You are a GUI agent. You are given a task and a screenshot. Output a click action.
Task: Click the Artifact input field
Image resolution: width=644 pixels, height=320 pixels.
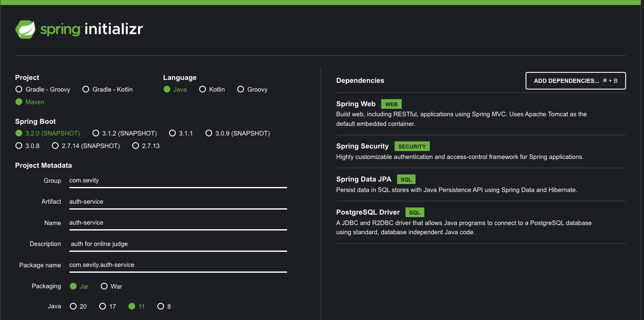point(178,202)
